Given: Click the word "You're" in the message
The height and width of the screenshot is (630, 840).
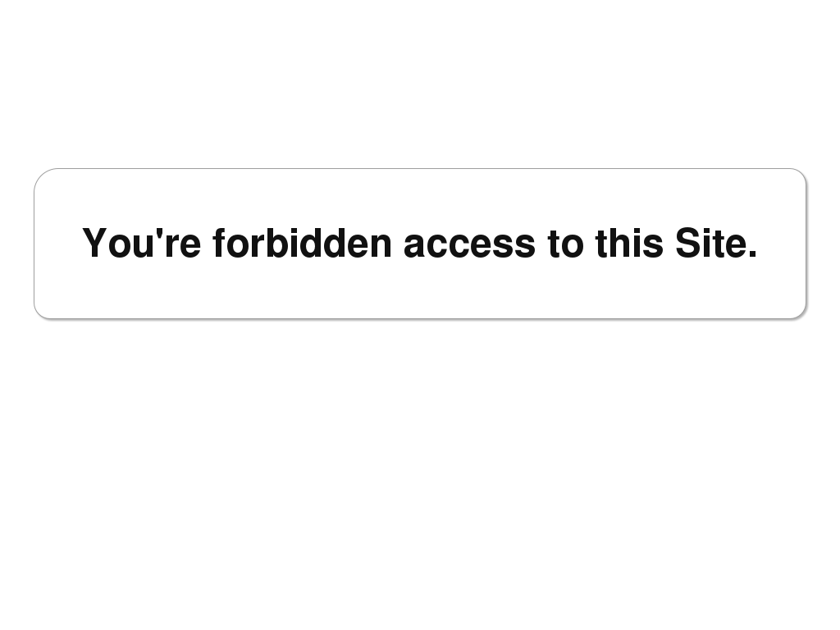Looking at the screenshot, I should pyautogui.click(x=141, y=244).
